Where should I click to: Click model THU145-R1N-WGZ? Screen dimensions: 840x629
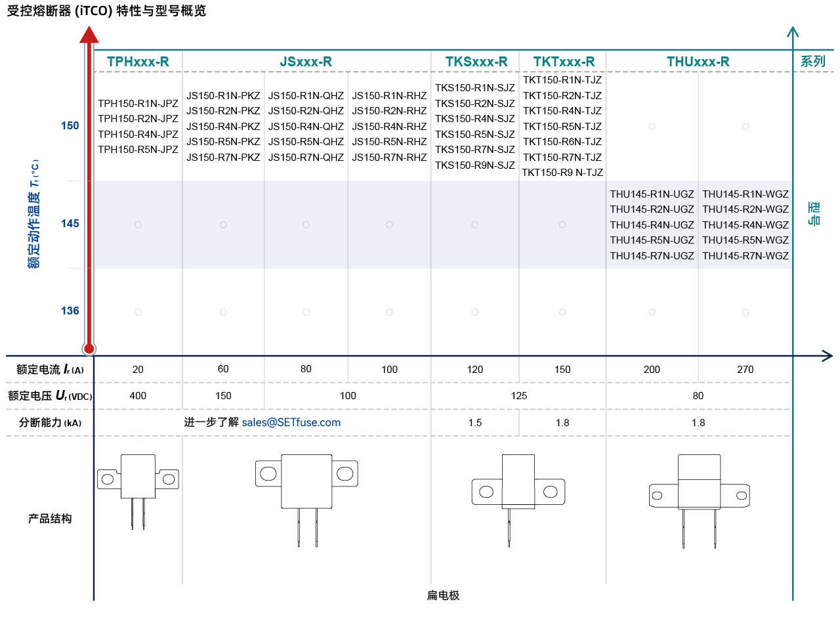[x=745, y=194]
